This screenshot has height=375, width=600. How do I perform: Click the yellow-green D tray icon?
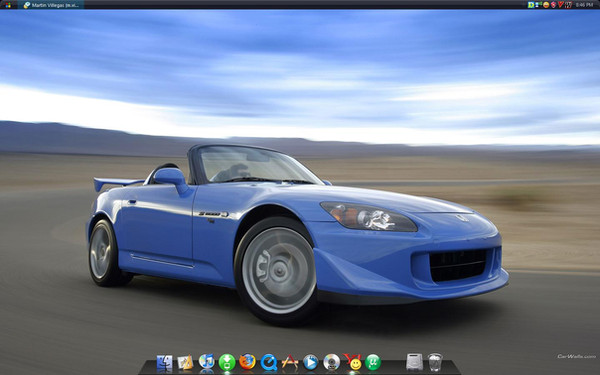[531, 5]
